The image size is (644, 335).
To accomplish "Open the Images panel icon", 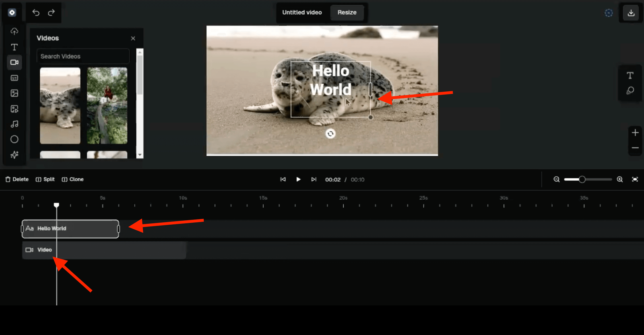I will click(x=14, y=93).
